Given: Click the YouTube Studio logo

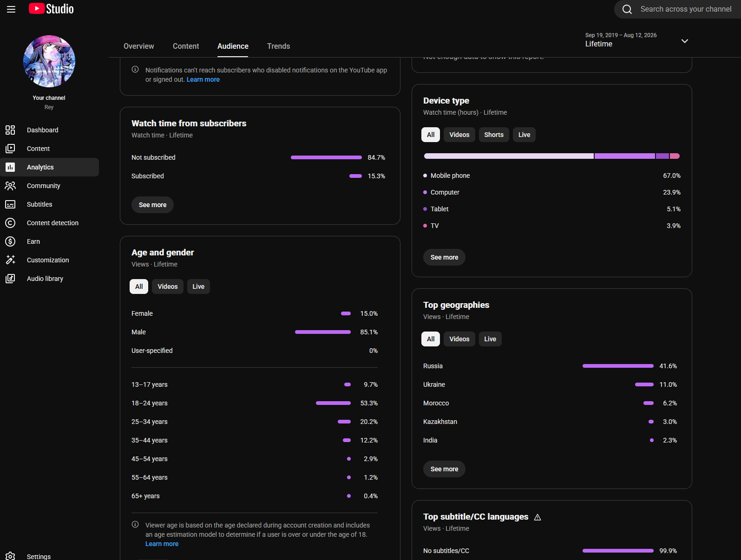Looking at the screenshot, I should [51, 9].
